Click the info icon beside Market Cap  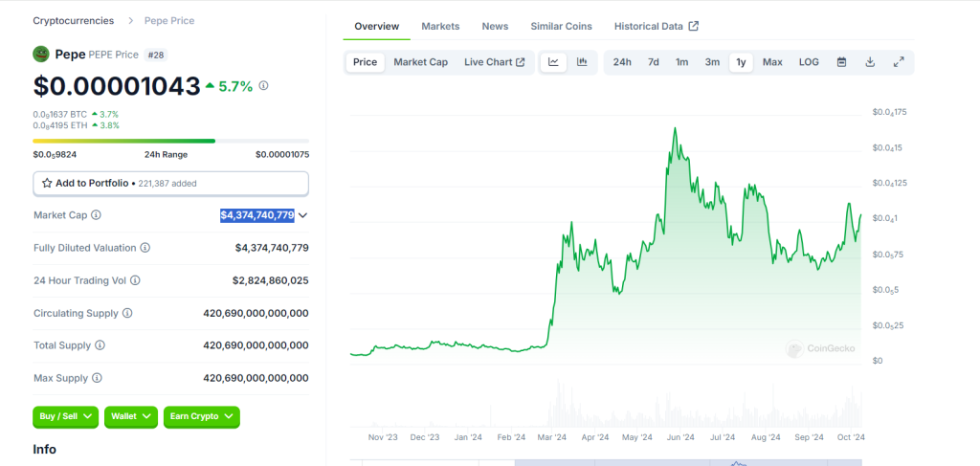pos(96,215)
